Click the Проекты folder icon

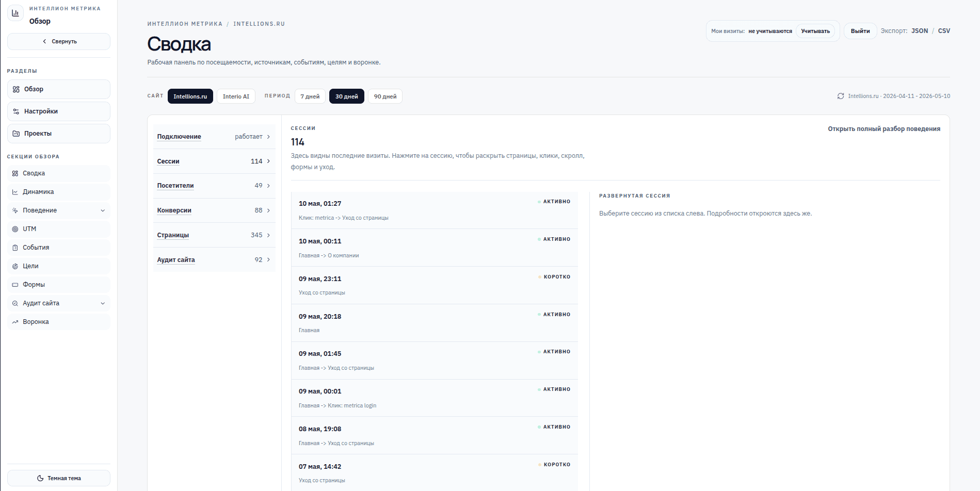pos(16,134)
